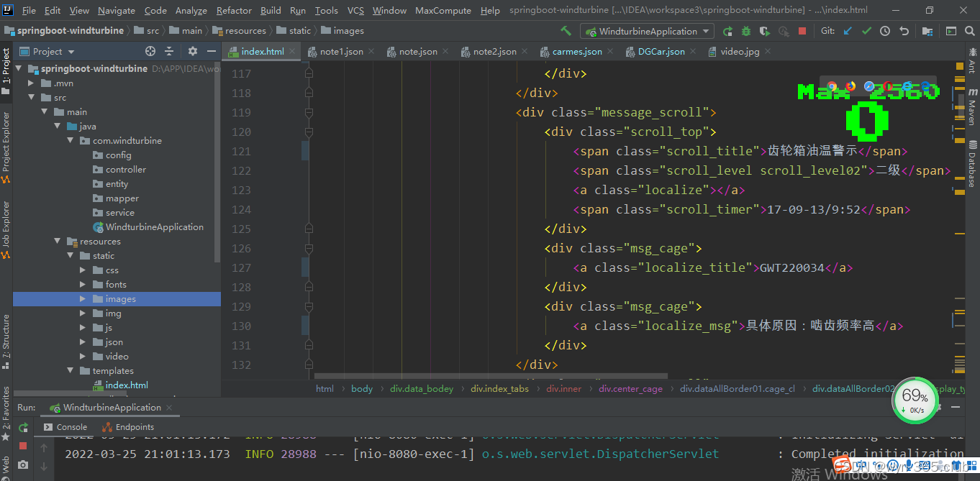Expand the .mvn folder
The image size is (980, 481).
click(31, 83)
